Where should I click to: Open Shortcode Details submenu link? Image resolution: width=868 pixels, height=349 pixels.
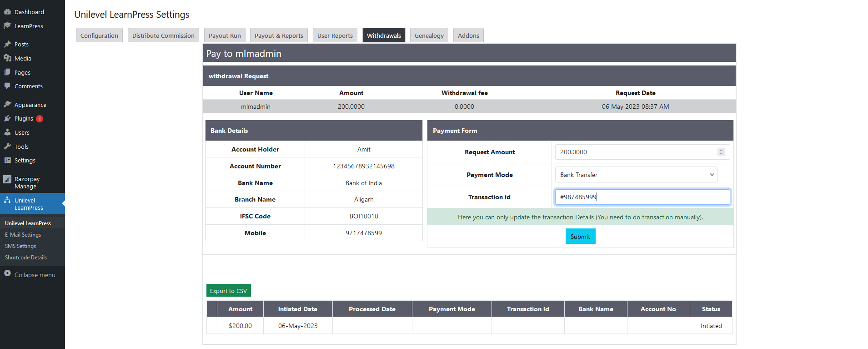click(x=26, y=258)
